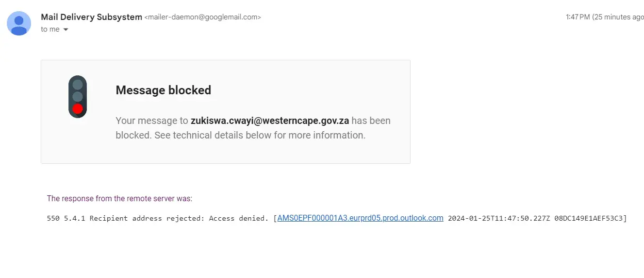The image size is (644, 278).
Task: Expand recipient details arrow beside "to me"
Action: [x=66, y=30]
